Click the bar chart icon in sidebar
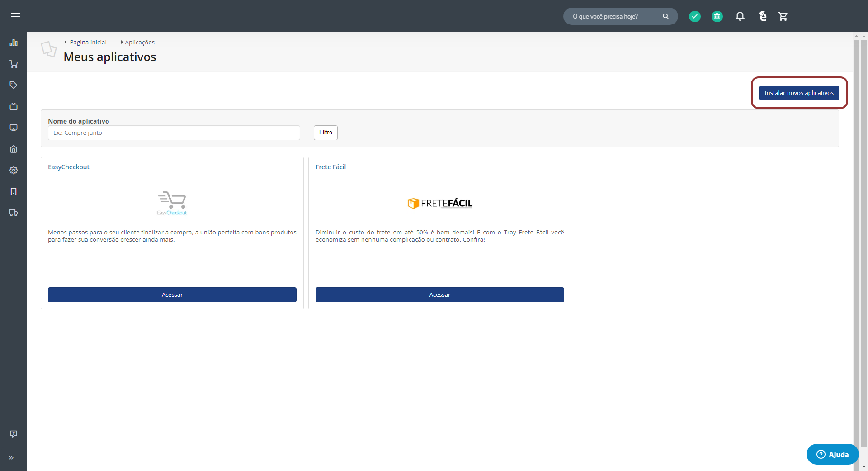This screenshot has height=471, width=868. (14, 43)
